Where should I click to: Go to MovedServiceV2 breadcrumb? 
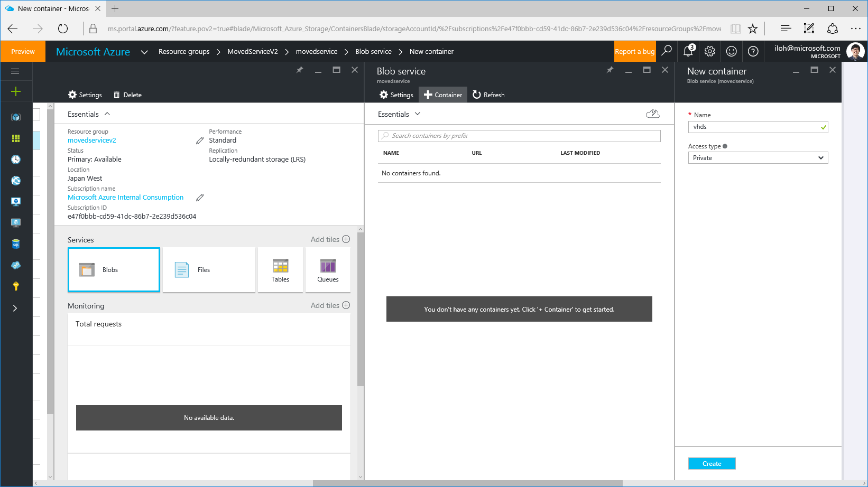pyautogui.click(x=252, y=52)
